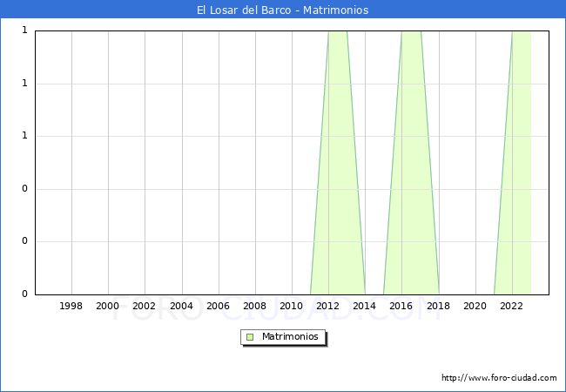Click the 2008 x-axis label
The width and height of the screenshot is (566, 392).
point(255,306)
